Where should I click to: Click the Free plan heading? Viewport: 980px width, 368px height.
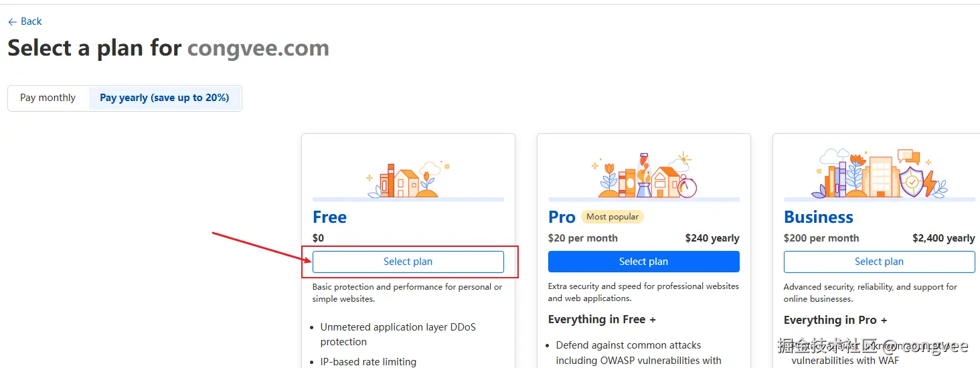(329, 217)
